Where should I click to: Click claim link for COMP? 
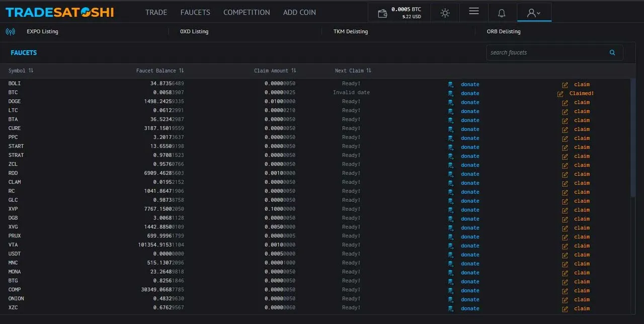pyautogui.click(x=582, y=291)
